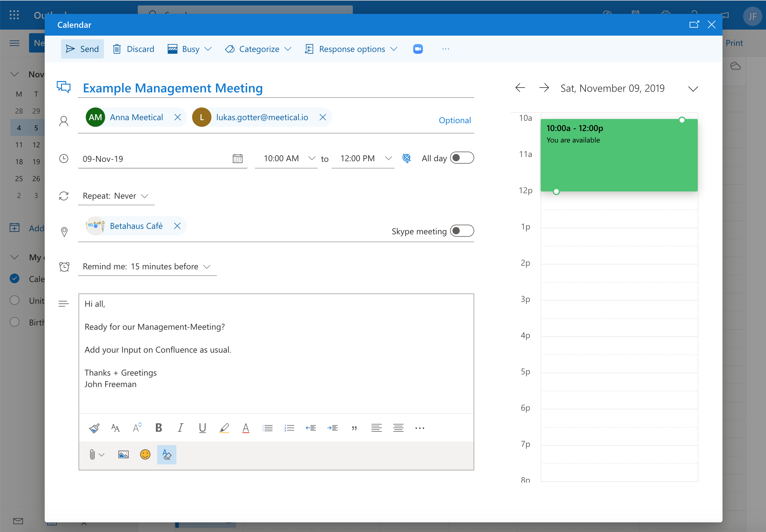Insert a bulleted list

267,428
